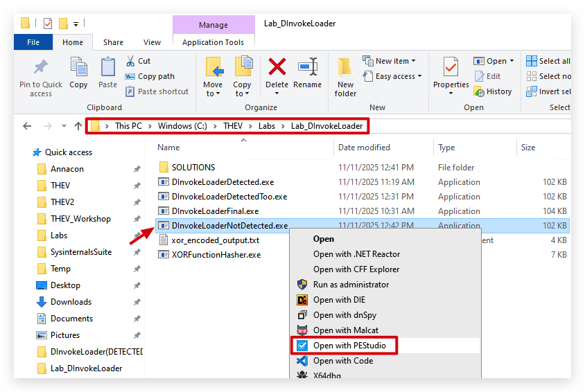
Task: Click the Properties icon
Action: coord(451,68)
